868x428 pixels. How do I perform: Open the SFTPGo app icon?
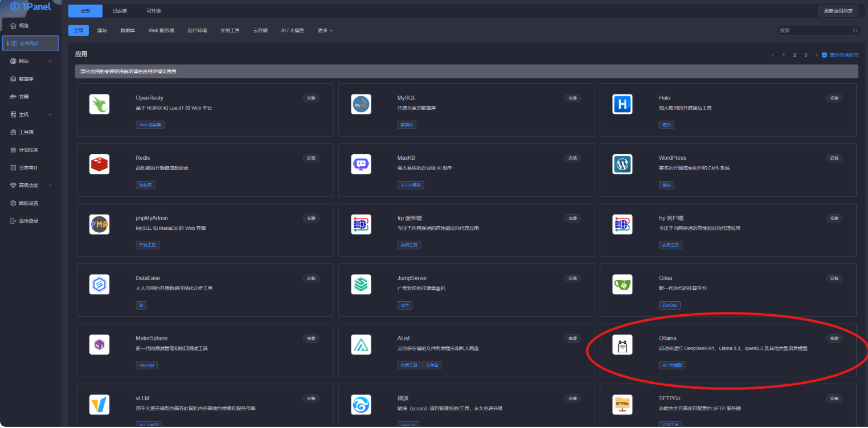click(x=623, y=405)
